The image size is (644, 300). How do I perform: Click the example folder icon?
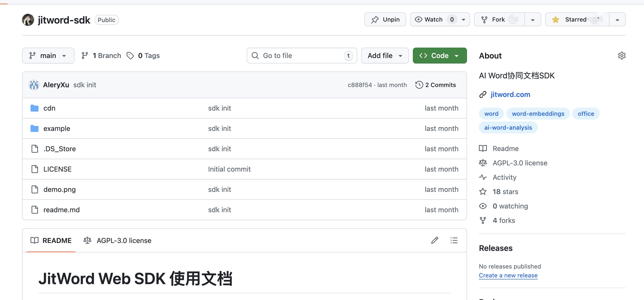point(35,128)
